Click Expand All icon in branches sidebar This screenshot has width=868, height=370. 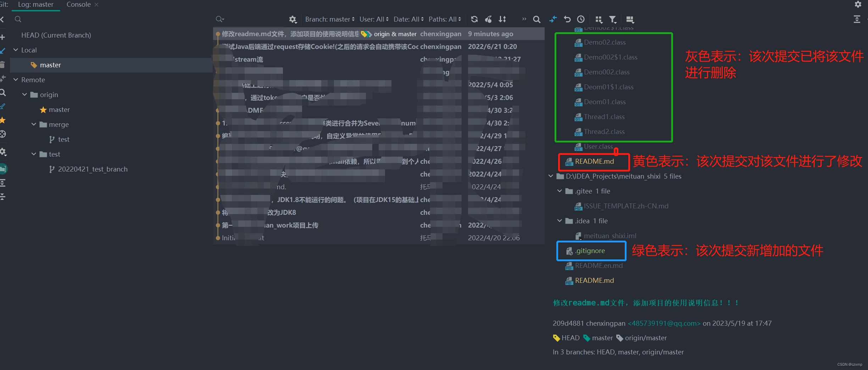click(2, 183)
